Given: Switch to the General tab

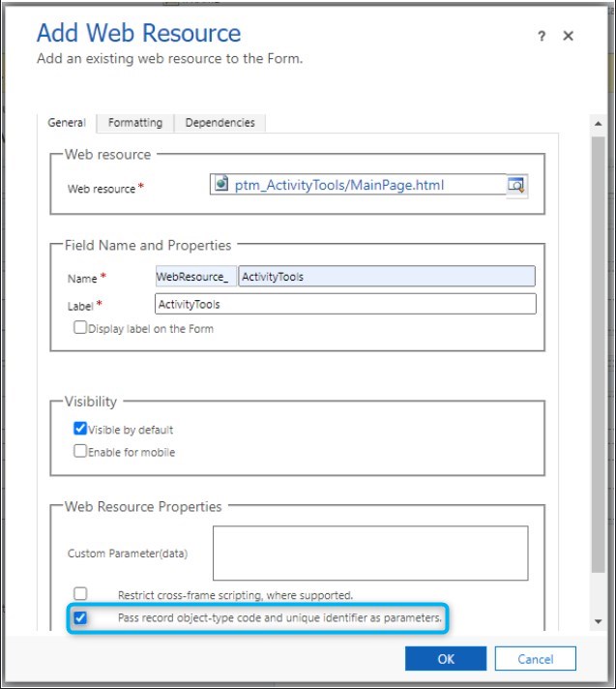Looking at the screenshot, I should click(x=68, y=123).
